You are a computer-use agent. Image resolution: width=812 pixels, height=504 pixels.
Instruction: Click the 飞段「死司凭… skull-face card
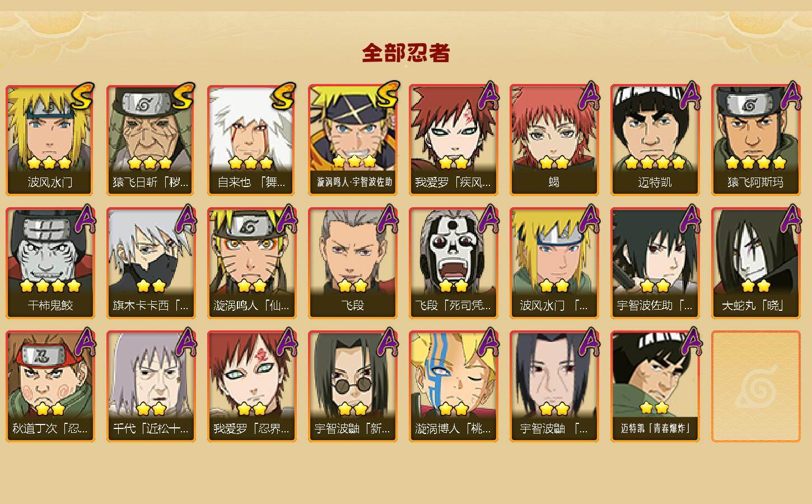(x=454, y=263)
